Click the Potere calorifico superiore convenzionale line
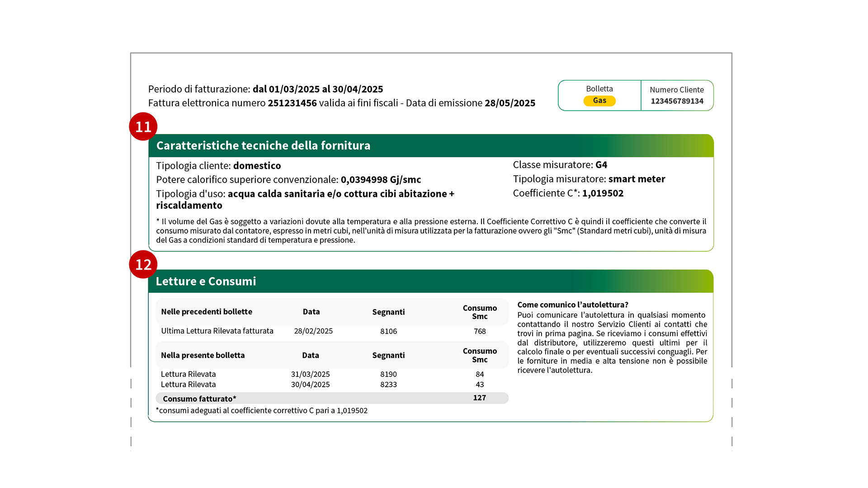The width and height of the screenshot is (868, 488). click(x=288, y=180)
